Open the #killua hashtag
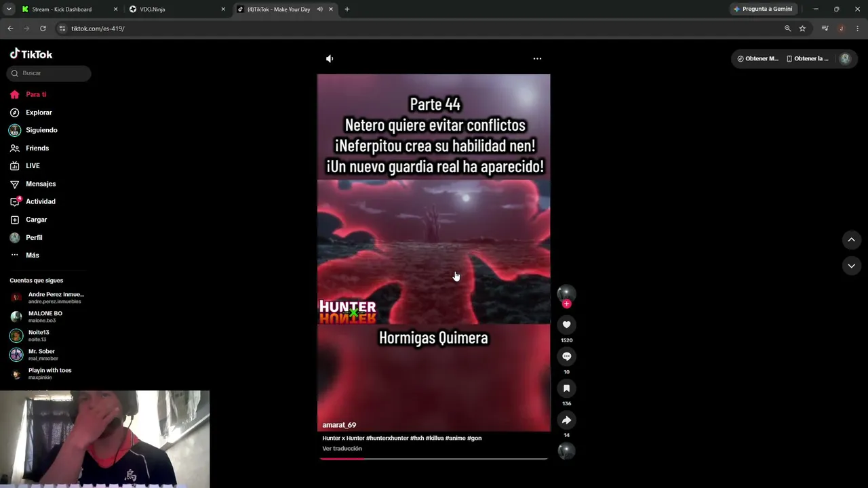This screenshot has height=488, width=868. point(435,438)
